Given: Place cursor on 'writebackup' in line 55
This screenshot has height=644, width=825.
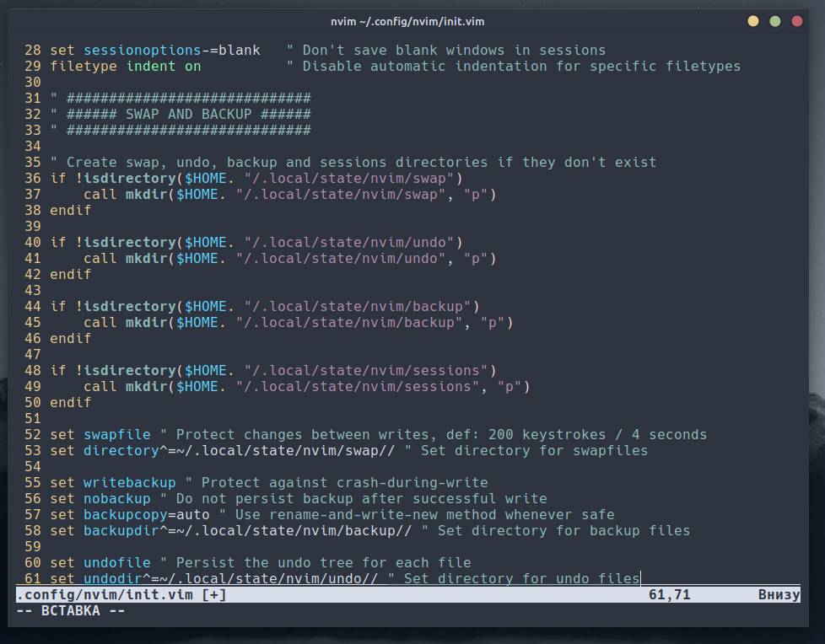Looking at the screenshot, I should click(129, 482).
